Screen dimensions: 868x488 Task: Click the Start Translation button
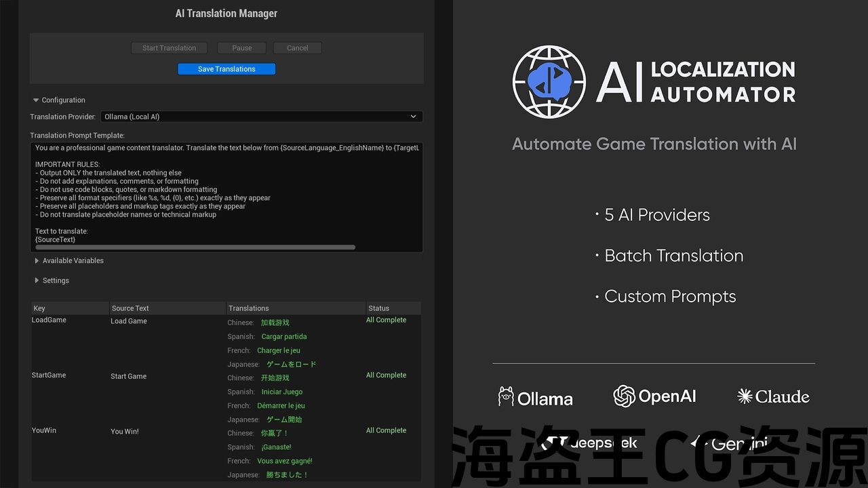pos(170,48)
